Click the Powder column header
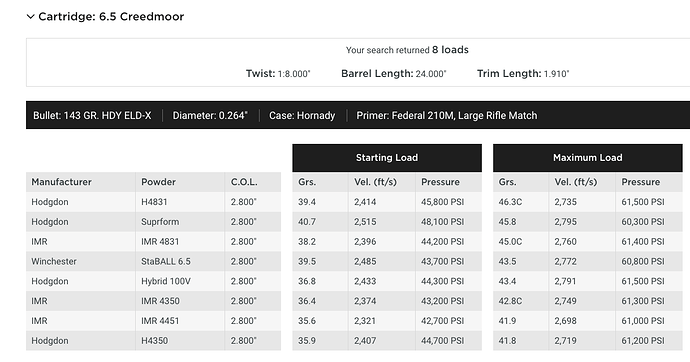 click(x=180, y=182)
